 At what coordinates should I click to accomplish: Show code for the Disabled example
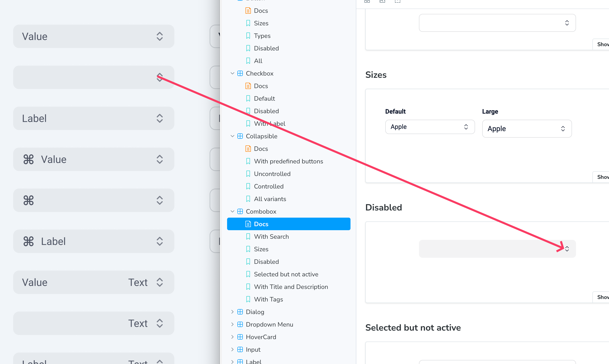point(601,297)
